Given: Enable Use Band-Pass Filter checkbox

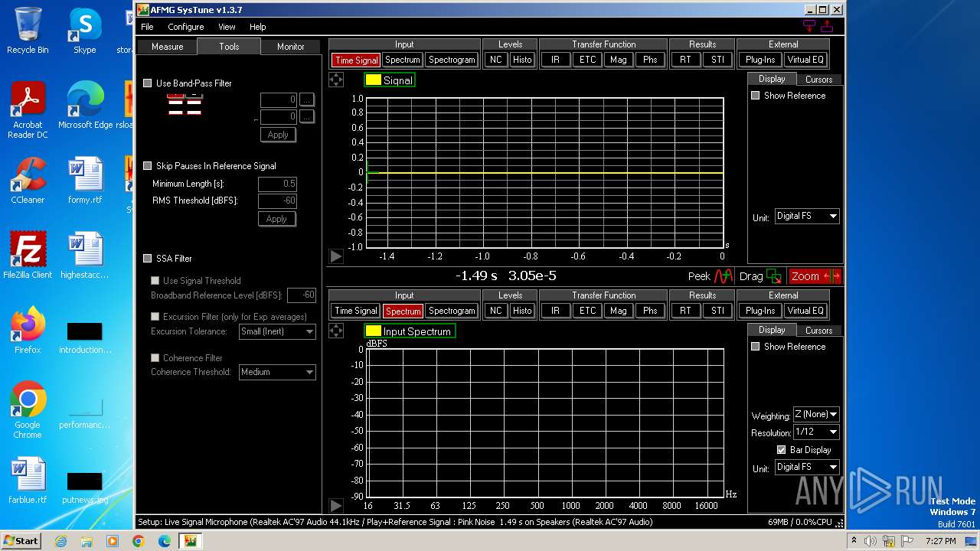Looking at the screenshot, I should (148, 83).
